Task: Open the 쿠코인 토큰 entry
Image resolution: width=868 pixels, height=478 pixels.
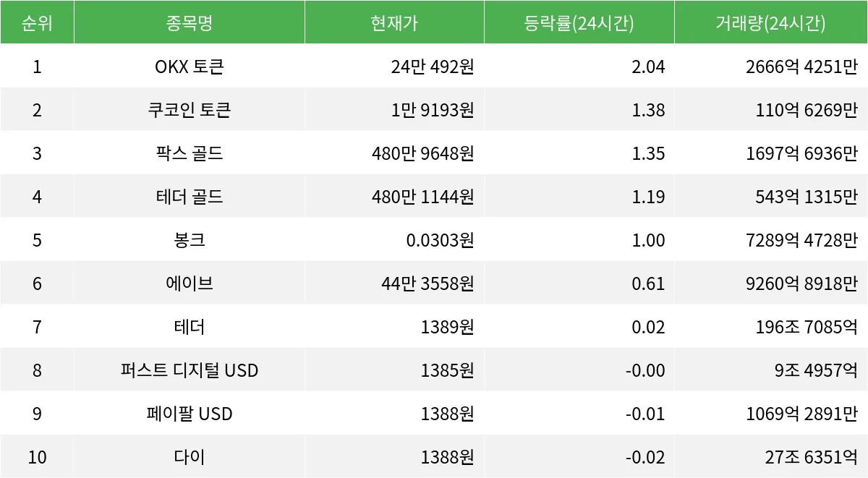Action: (x=190, y=110)
